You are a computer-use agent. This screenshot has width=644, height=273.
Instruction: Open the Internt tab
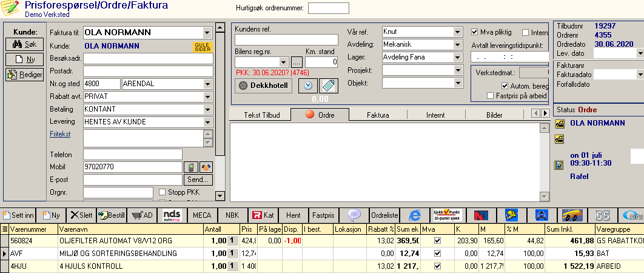[436, 115]
